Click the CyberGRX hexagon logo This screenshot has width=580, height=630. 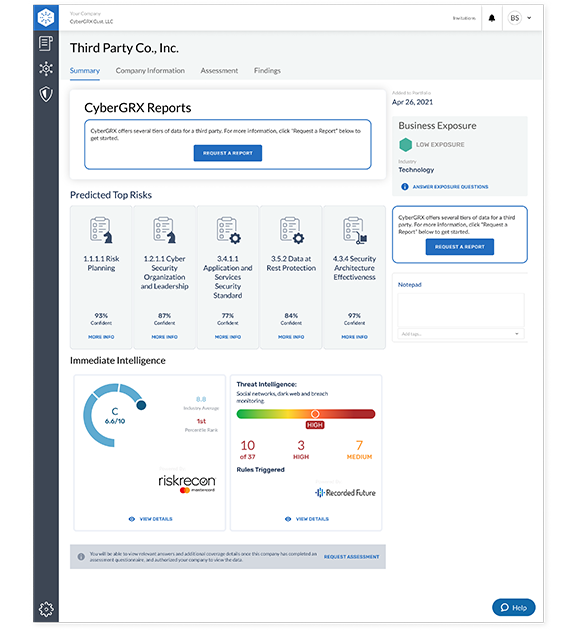pos(46,18)
